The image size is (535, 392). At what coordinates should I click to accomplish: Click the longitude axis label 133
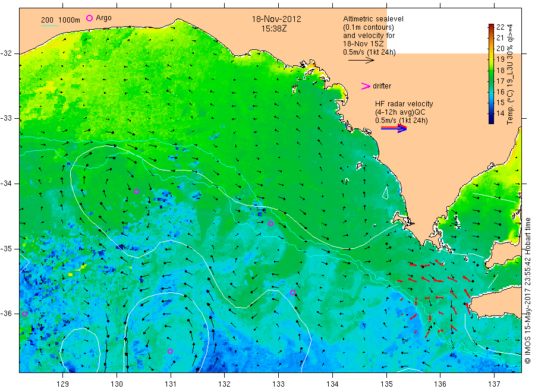point(278,384)
